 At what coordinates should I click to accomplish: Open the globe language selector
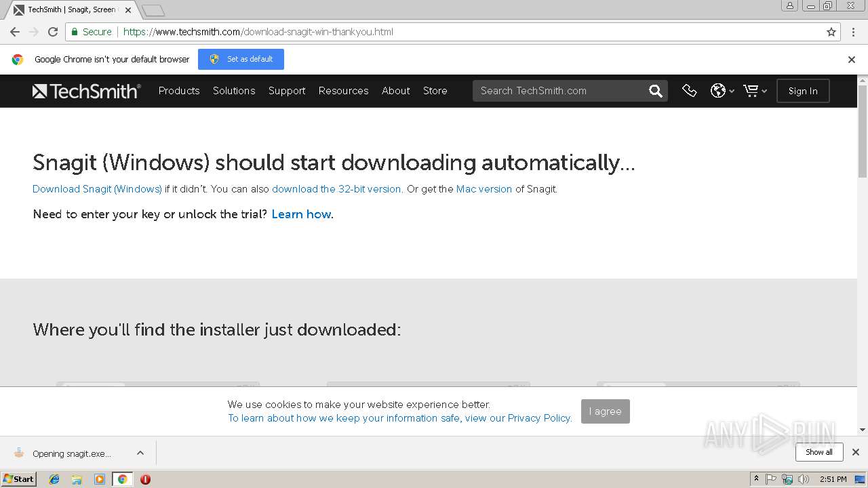coord(722,91)
